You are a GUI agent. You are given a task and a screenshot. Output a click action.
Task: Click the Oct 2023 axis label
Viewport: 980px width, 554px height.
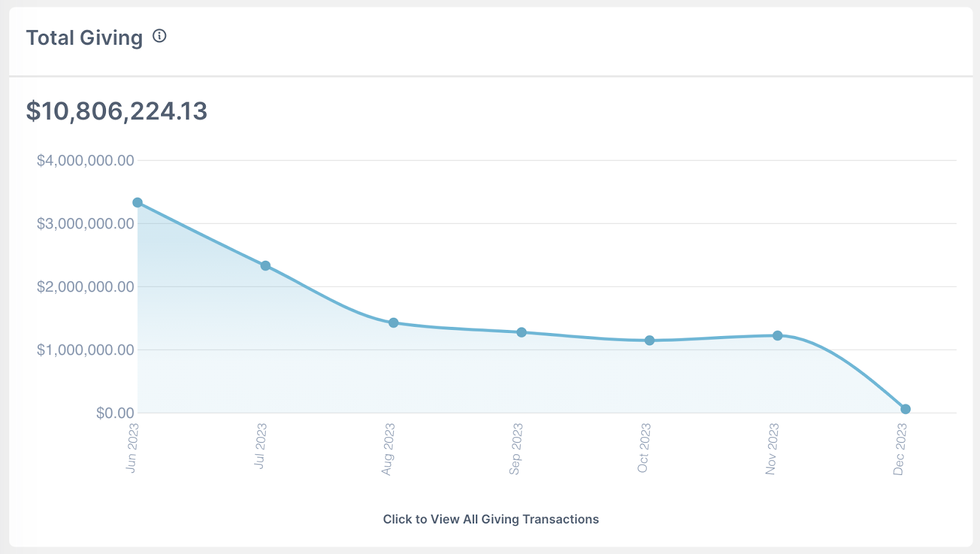644,447
